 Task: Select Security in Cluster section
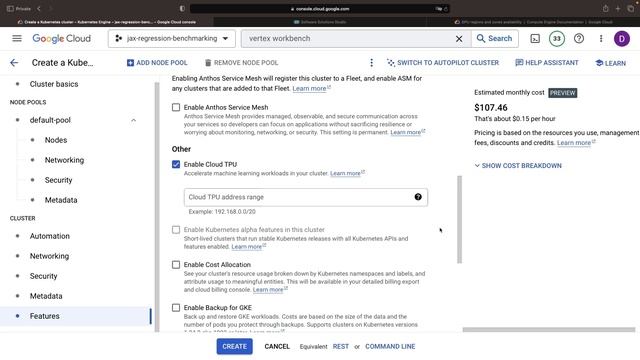(x=43, y=276)
